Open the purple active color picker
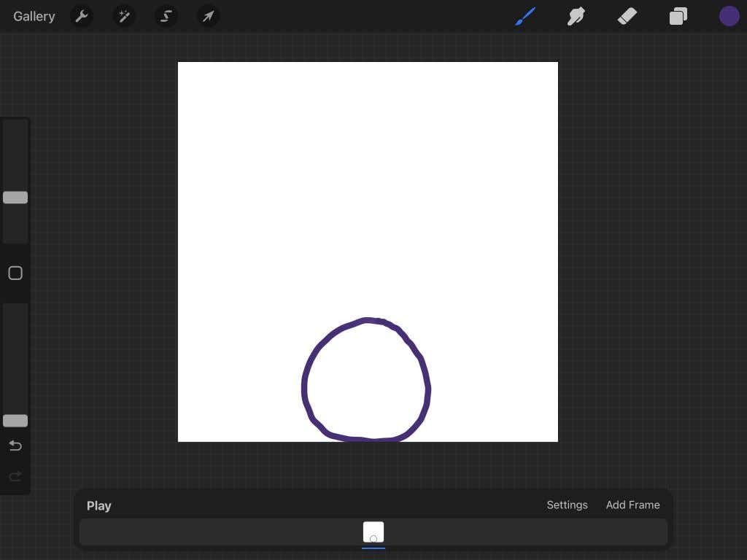Image resolution: width=747 pixels, height=560 pixels. 729,16
